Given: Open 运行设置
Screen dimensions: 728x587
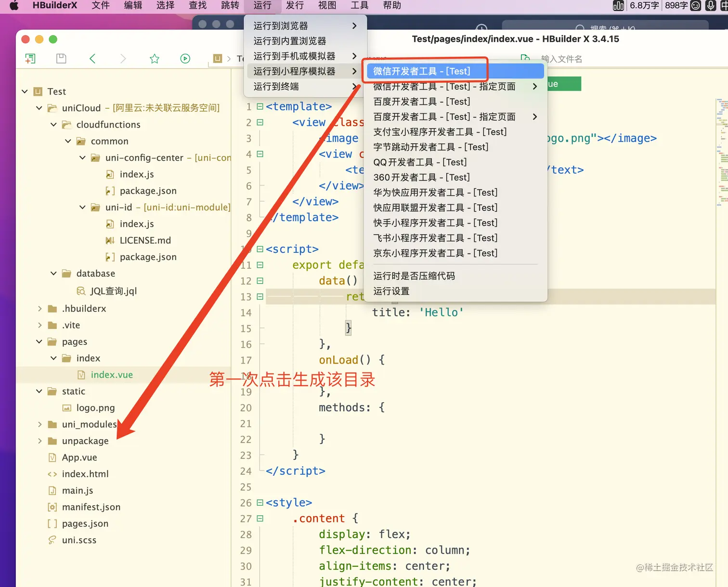Looking at the screenshot, I should pos(455,291).
